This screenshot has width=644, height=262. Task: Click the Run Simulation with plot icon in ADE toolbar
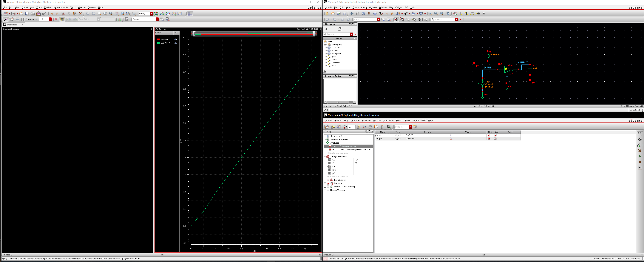389,127
